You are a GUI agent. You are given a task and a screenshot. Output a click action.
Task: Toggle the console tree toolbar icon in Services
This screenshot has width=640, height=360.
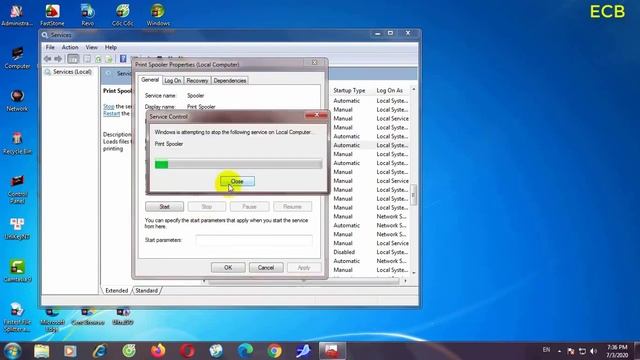pos(73,59)
